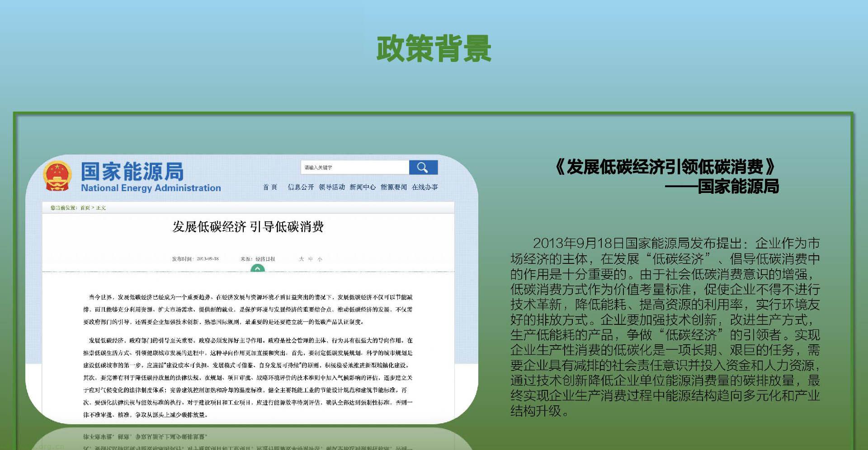868x450 pixels.
Task: Click the paragraph starting 发展低碳经济，政府部门
Action: [x=248, y=377]
